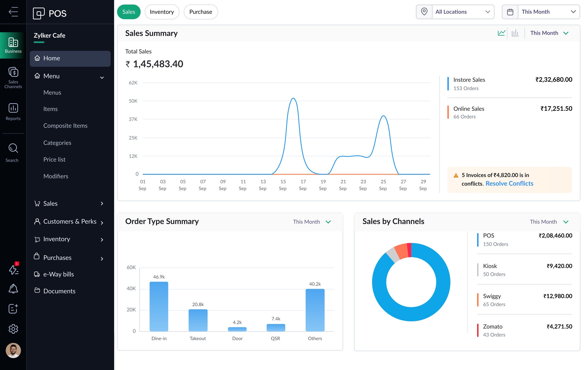
Task: Click the calendar icon in date filter
Action: pos(510,12)
